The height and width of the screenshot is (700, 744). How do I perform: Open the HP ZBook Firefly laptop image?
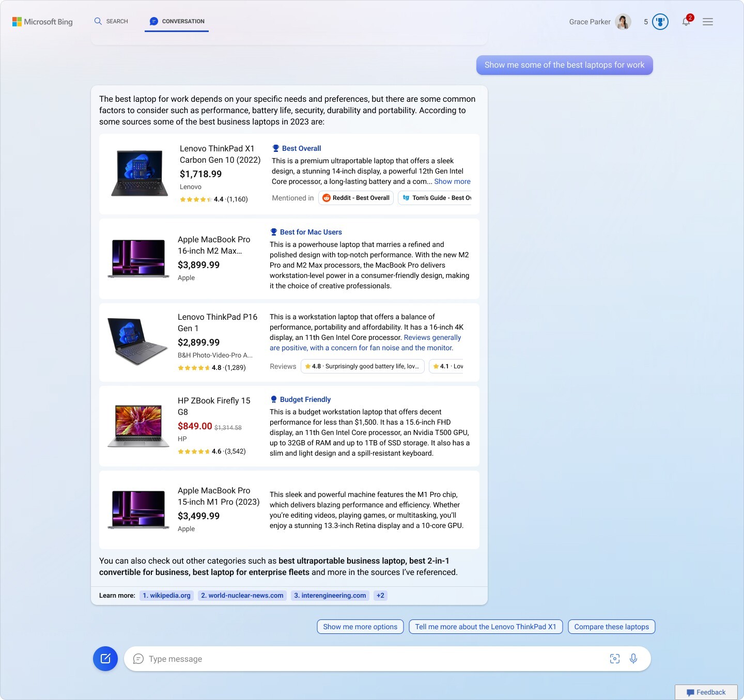[138, 426]
